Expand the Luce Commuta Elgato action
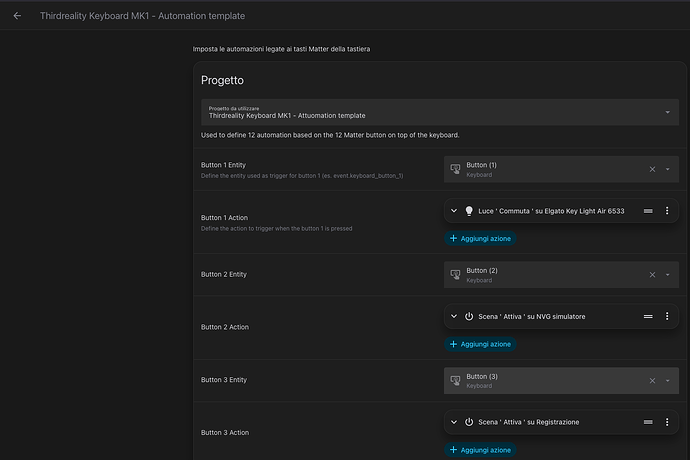This screenshot has width=690, height=460. (454, 210)
